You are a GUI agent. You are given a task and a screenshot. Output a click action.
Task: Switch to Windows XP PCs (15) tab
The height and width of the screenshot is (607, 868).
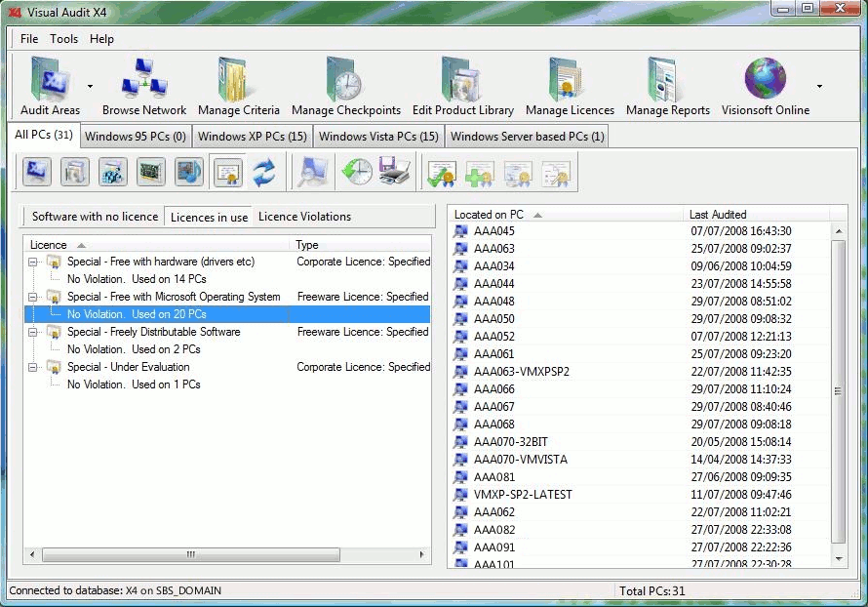(253, 137)
